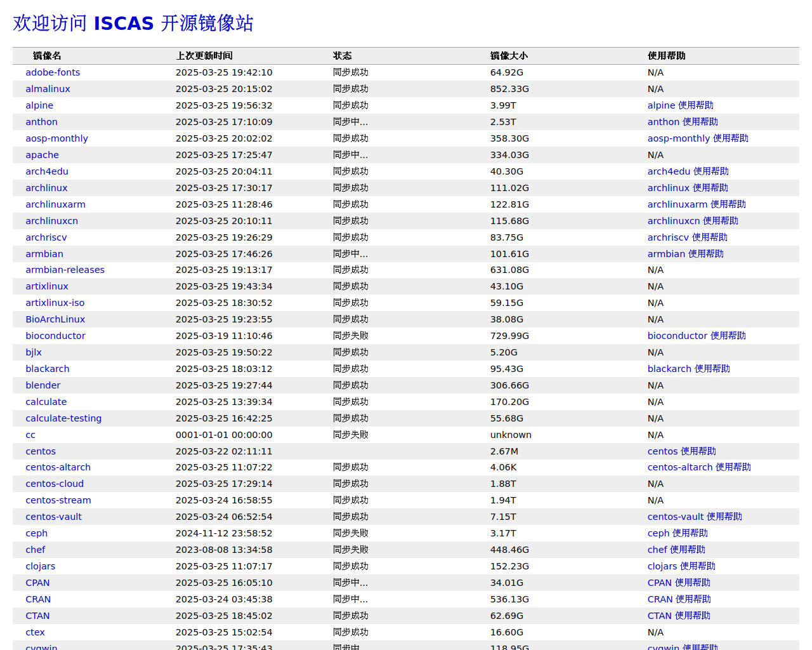Open the apache mirror link
The height and width of the screenshot is (650, 812).
pyautogui.click(x=42, y=155)
